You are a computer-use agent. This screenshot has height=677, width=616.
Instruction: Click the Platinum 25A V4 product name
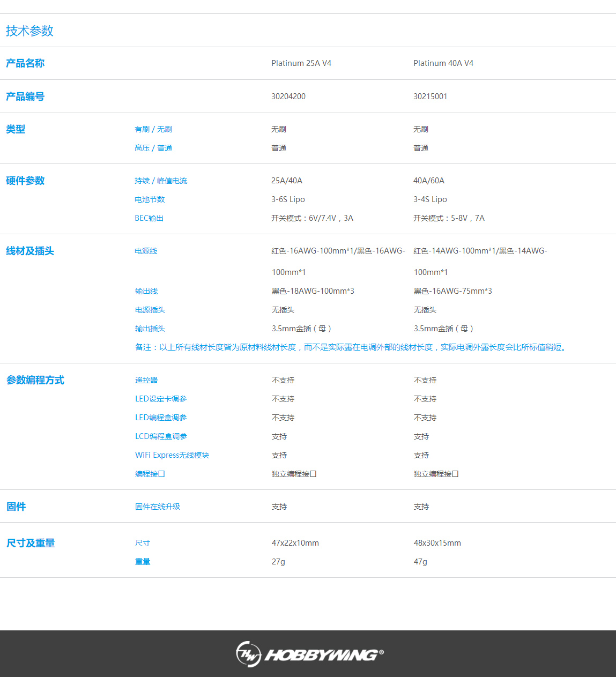(x=301, y=63)
